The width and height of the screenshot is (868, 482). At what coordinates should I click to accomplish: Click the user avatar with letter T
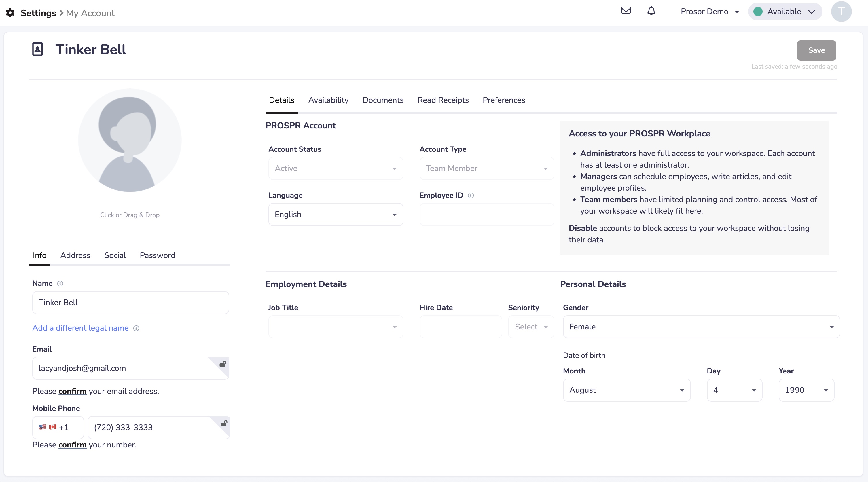(841, 12)
